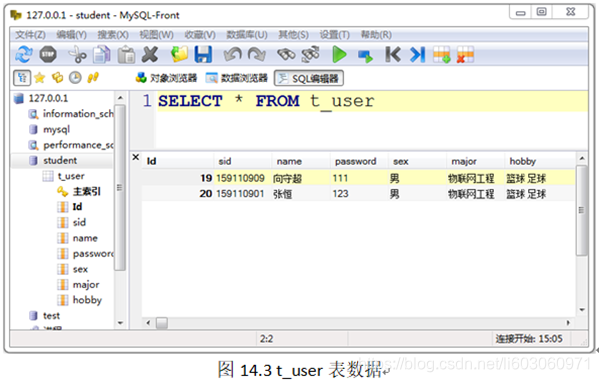Jump to first record icon
The height and width of the screenshot is (382, 599).
[393, 55]
